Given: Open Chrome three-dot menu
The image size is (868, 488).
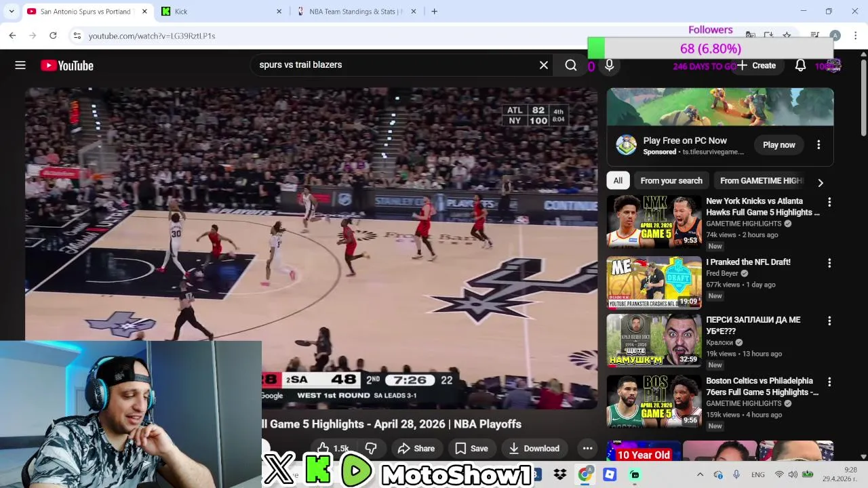Looking at the screenshot, I should [x=856, y=35].
